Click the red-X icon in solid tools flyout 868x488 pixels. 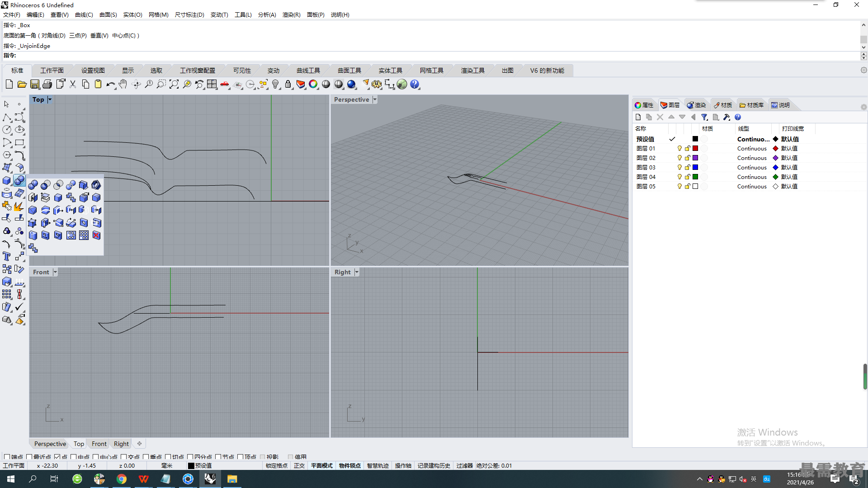coord(96,235)
